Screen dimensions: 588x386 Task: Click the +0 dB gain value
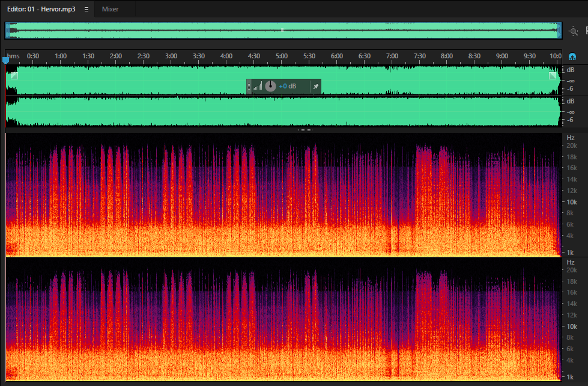click(288, 87)
